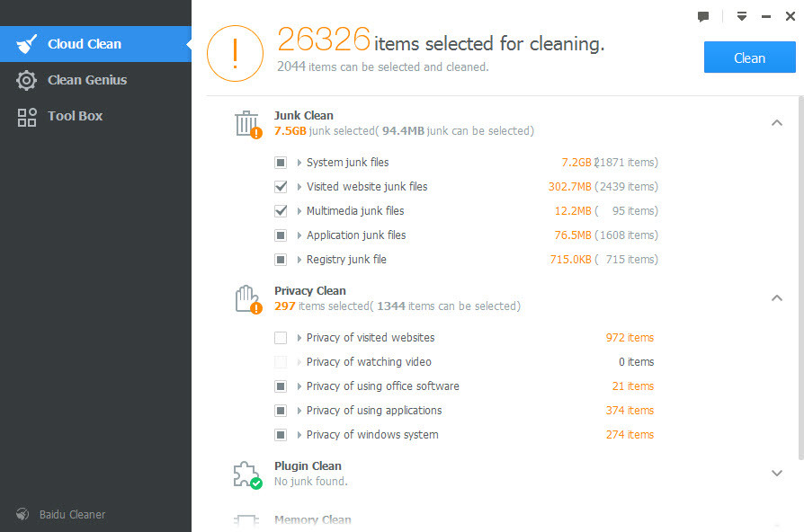This screenshot has width=804, height=532.
Task: Select the Application junk files label
Action: [356, 235]
